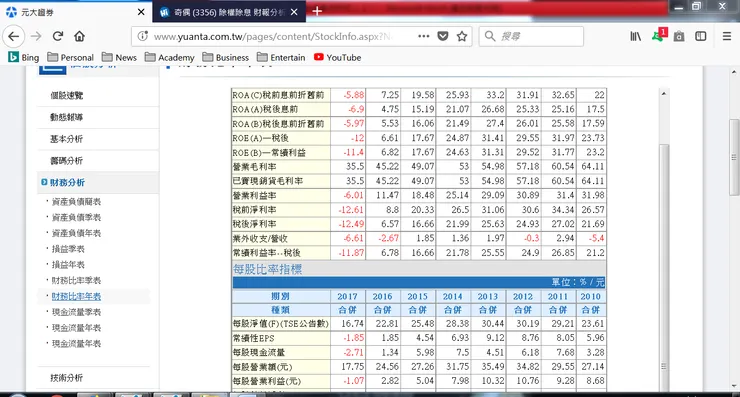740x397 pixels.
Task: Switch to the 元大證券 tab
Action: point(76,12)
